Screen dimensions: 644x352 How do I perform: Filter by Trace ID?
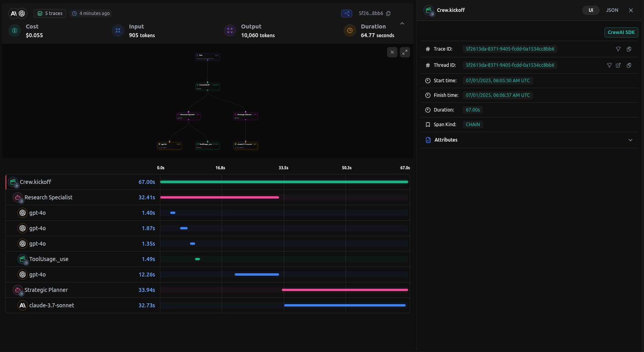[x=618, y=49]
